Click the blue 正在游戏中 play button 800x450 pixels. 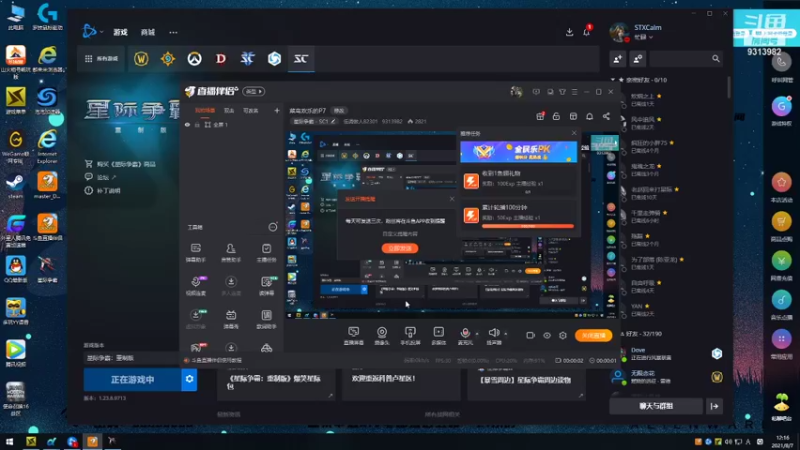(x=132, y=380)
